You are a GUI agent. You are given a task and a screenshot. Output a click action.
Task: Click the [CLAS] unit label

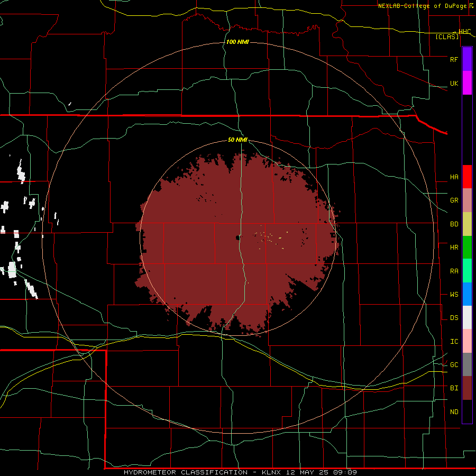point(447,37)
